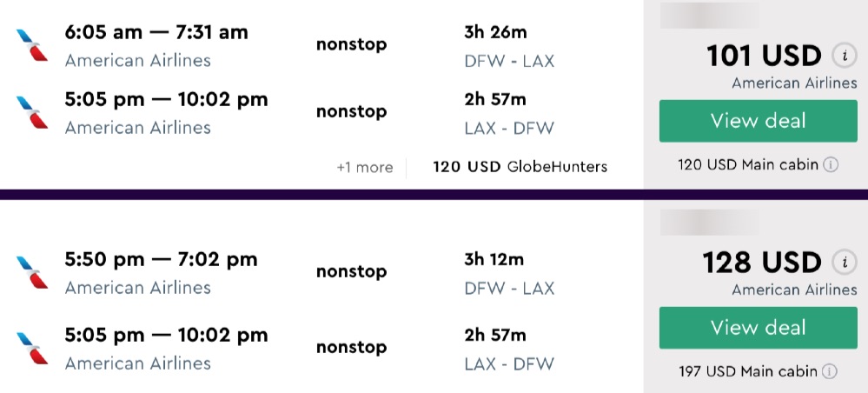
Task: Show info for 120 USD Main cabin
Action: (x=831, y=164)
